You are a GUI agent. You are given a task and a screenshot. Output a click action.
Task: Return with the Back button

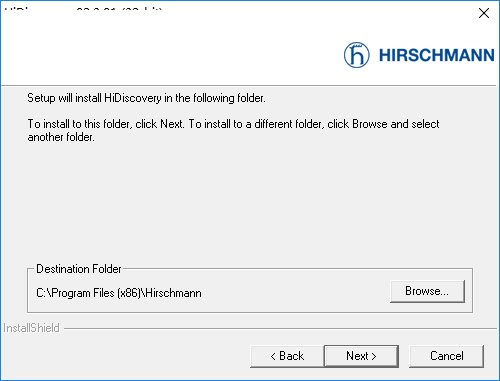click(x=287, y=356)
